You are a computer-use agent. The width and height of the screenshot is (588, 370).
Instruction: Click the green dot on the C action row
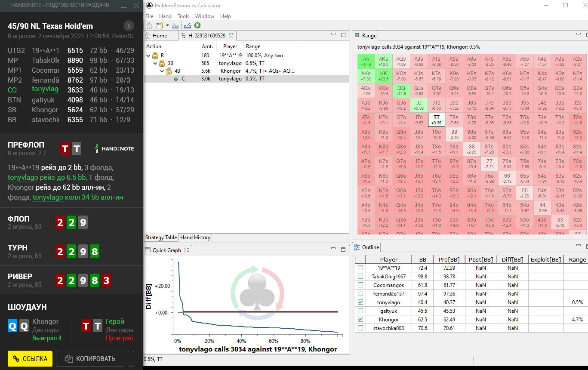point(176,79)
